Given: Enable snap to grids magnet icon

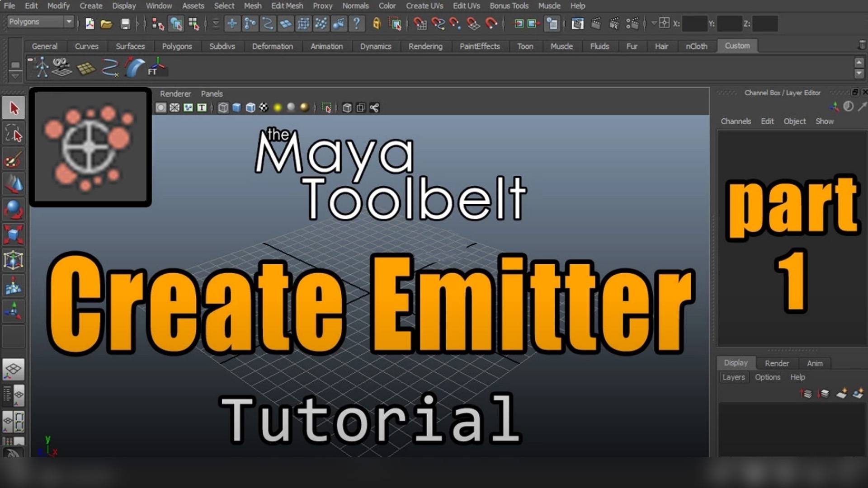Looking at the screenshot, I should click(x=420, y=23).
